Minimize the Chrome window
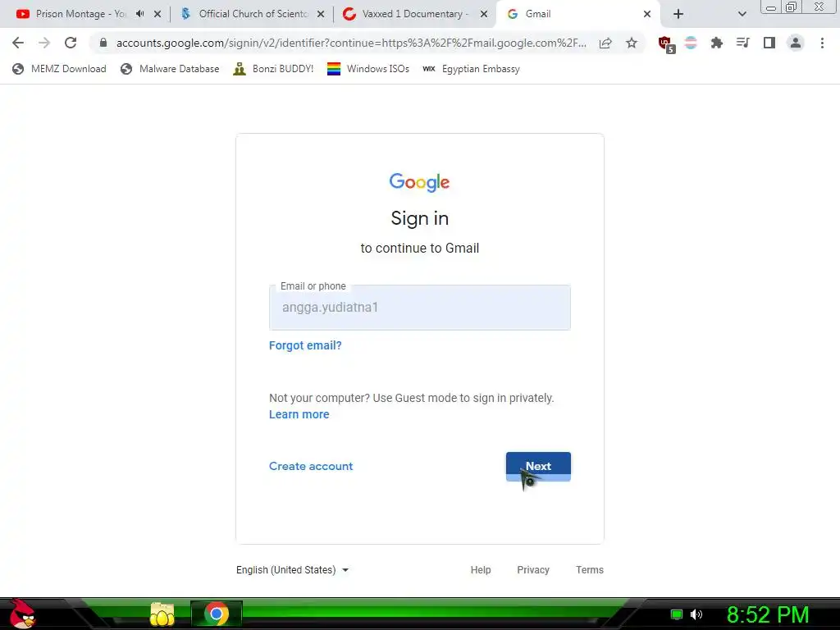 771,7
